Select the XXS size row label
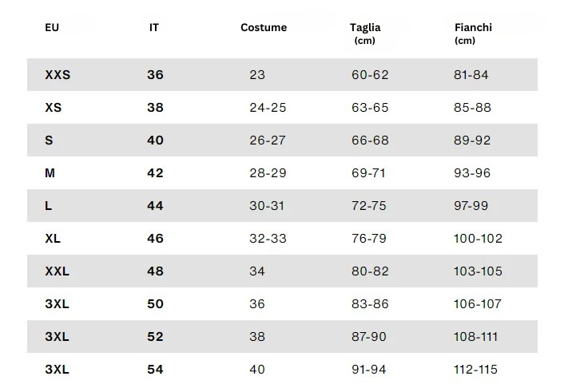This screenshot has width=580, height=392. pyautogui.click(x=58, y=75)
